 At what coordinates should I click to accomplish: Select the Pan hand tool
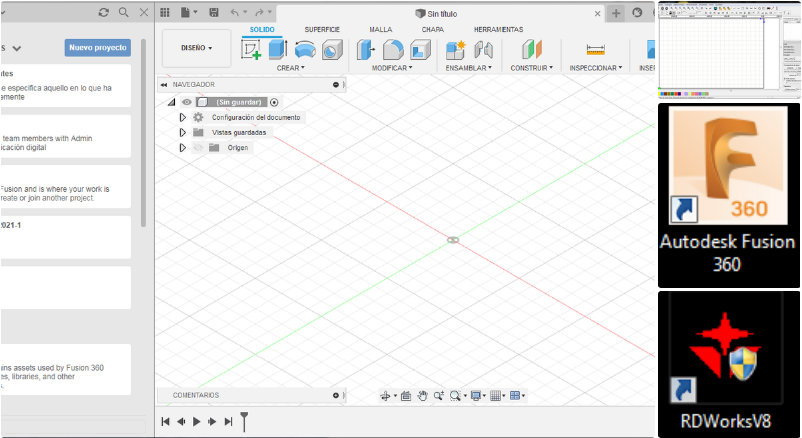pyautogui.click(x=422, y=396)
